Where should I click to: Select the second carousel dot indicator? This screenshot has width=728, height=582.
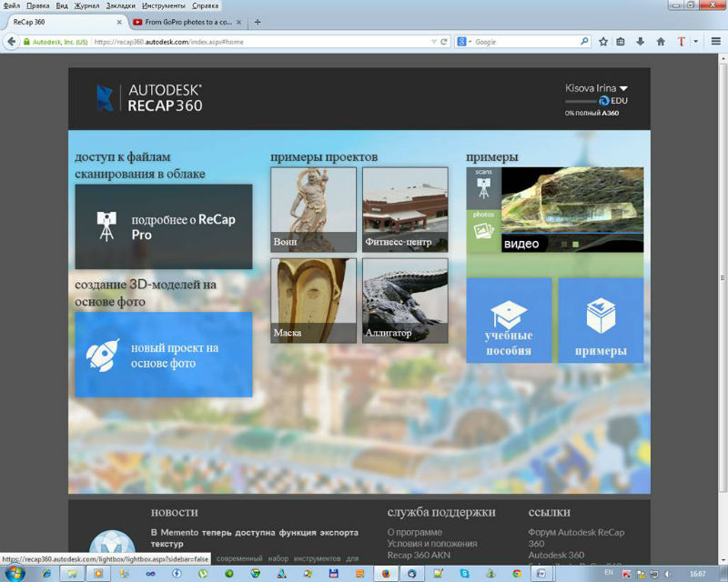pyautogui.click(x=575, y=244)
